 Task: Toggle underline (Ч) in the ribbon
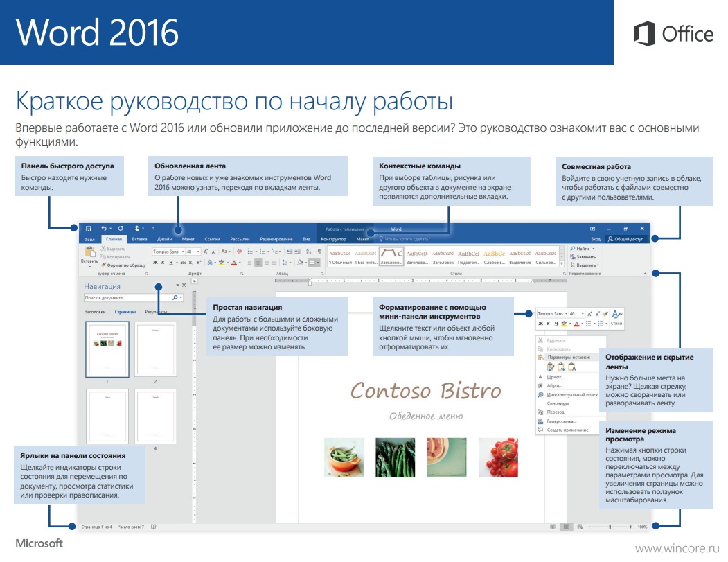[x=171, y=263]
